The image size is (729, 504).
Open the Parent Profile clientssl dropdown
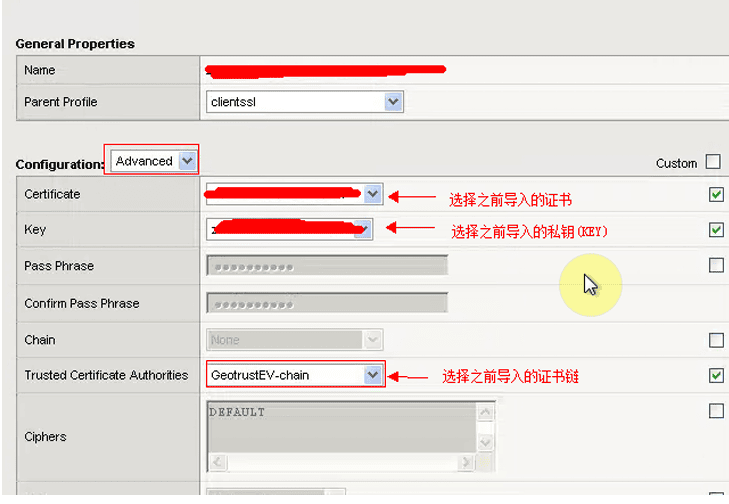[393, 102]
